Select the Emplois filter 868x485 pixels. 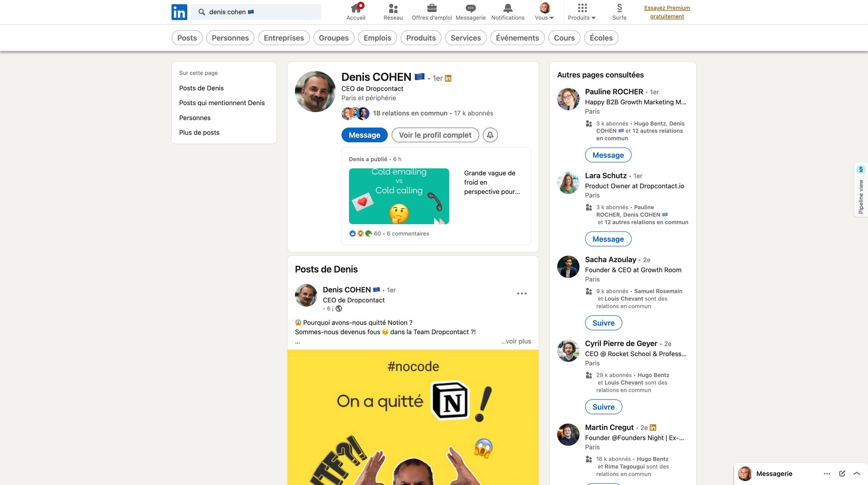(x=377, y=38)
